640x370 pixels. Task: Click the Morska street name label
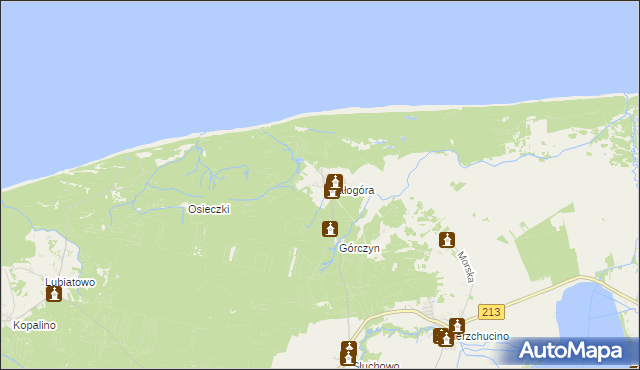click(x=467, y=267)
